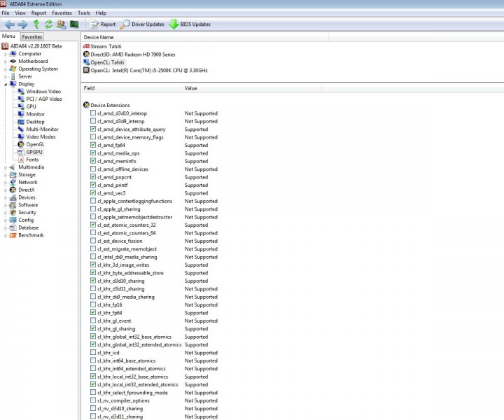Select the Security shield icon
The image size is (504, 420).
click(x=13, y=212)
